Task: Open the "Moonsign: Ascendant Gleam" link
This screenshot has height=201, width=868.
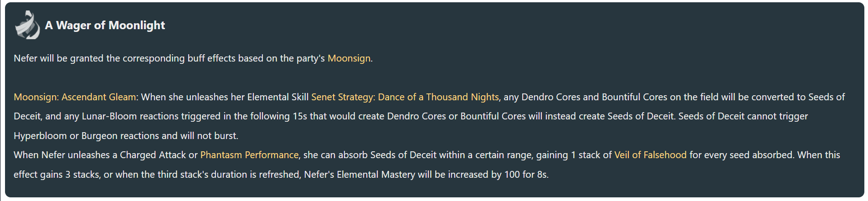Action: click(x=75, y=97)
